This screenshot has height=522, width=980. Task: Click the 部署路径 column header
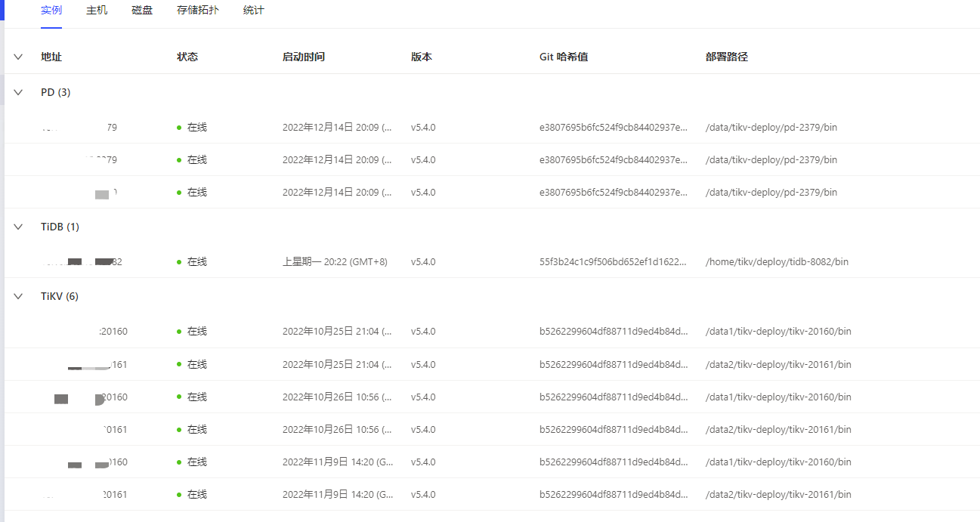coord(727,57)
